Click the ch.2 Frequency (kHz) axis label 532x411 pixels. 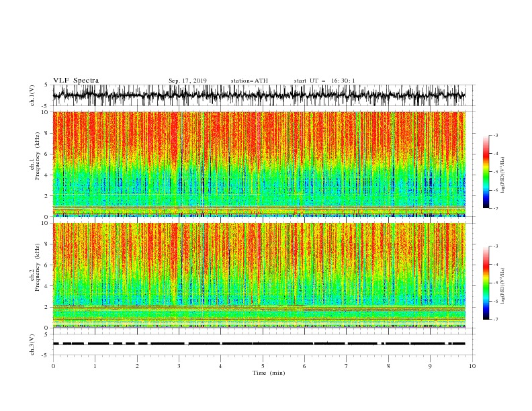(x=35, y=267)
